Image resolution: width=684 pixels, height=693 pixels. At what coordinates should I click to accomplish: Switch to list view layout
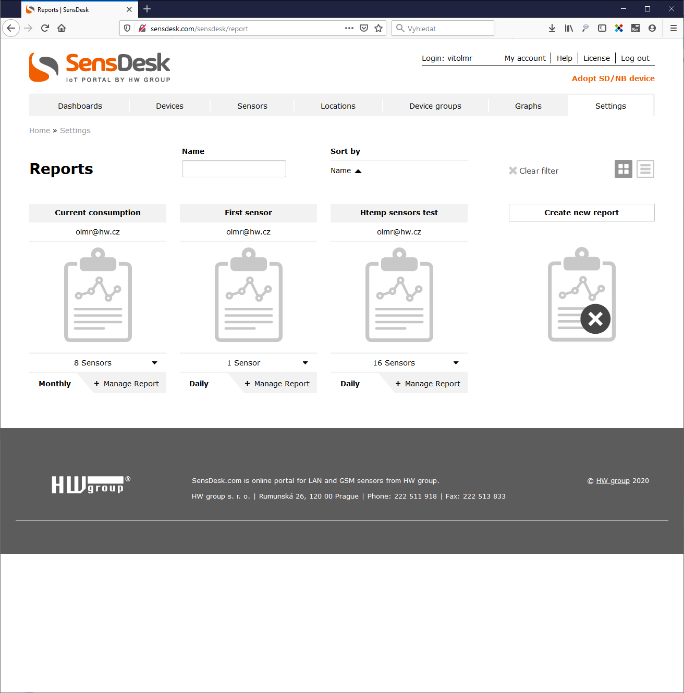click(x=645, y=169)
